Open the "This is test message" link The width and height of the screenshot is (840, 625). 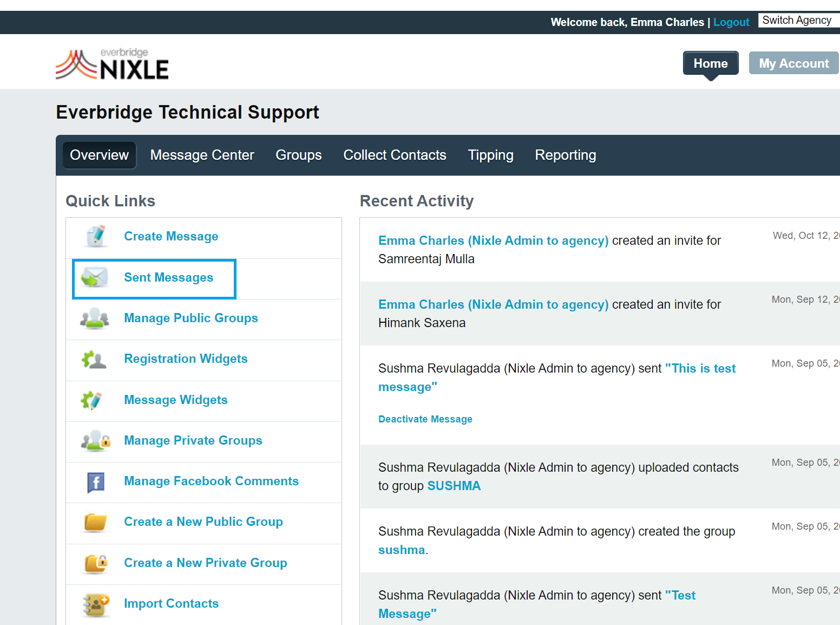point(557,378)
